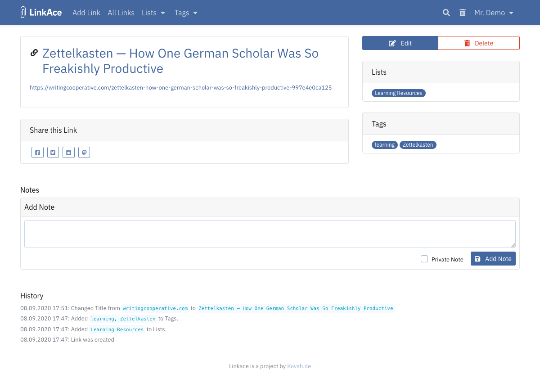Go to Add Link page

[86, 13]
